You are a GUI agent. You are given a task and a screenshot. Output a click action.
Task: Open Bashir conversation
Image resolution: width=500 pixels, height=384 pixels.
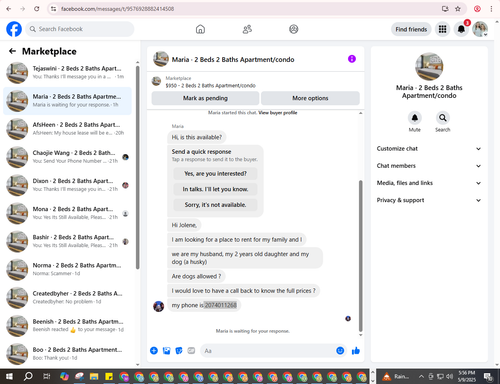[x=67, y=241]
